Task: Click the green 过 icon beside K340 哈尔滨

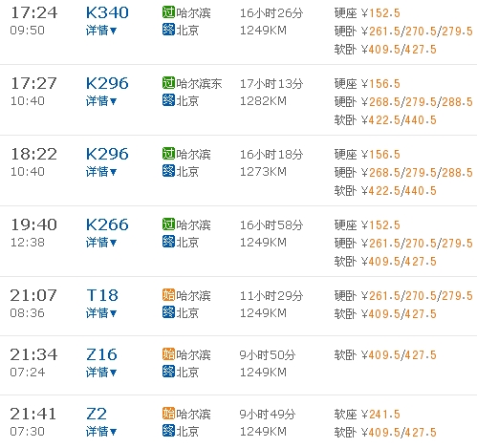Action: (168, 12)
